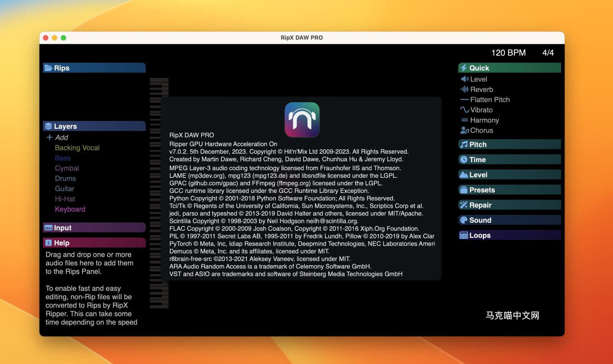This screenshot has height=364, width=613.
Task: Click the Level mountain icon in panel header
Action: 464,175
